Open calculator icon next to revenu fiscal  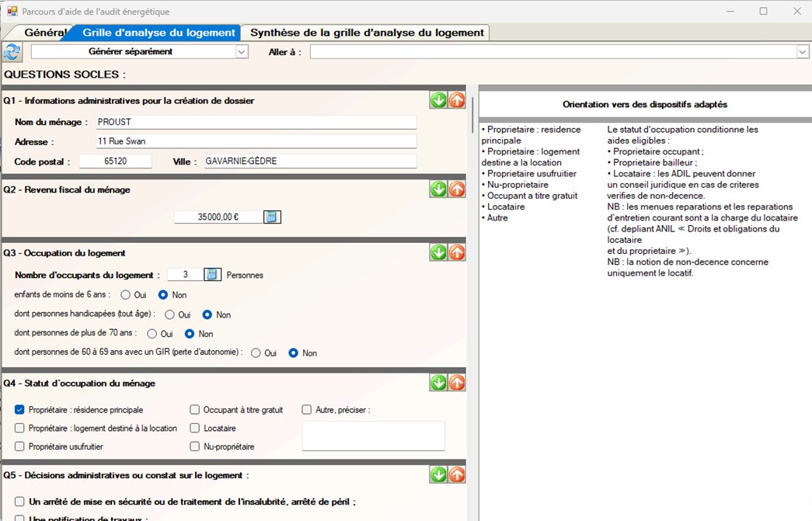click(x=272, y=217)
